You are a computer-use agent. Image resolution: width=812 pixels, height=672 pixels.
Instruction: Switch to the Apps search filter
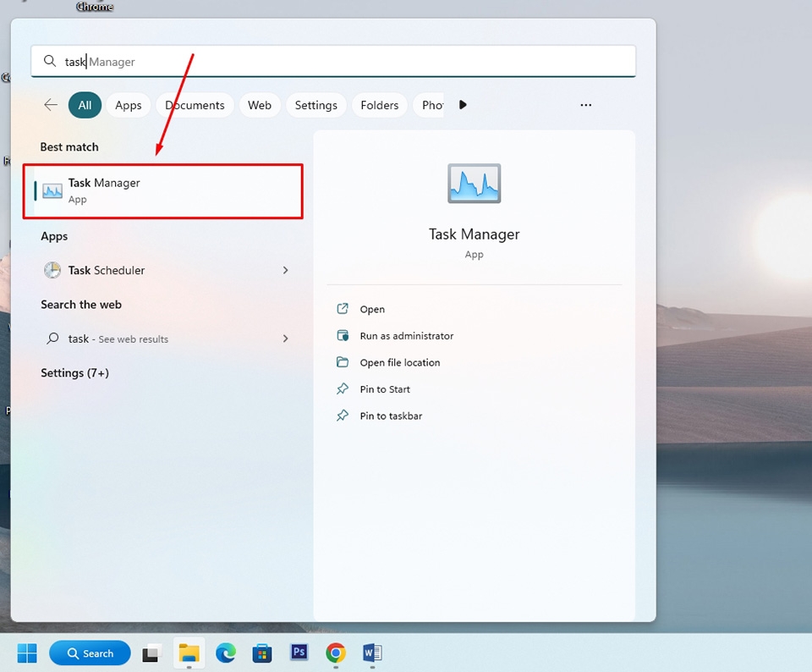128,105
